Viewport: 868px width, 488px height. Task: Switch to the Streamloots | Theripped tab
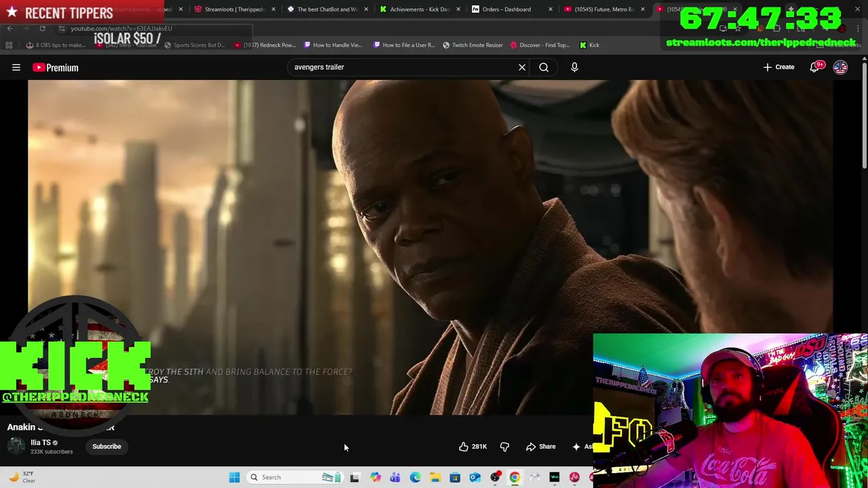click(x=234, y=9)
